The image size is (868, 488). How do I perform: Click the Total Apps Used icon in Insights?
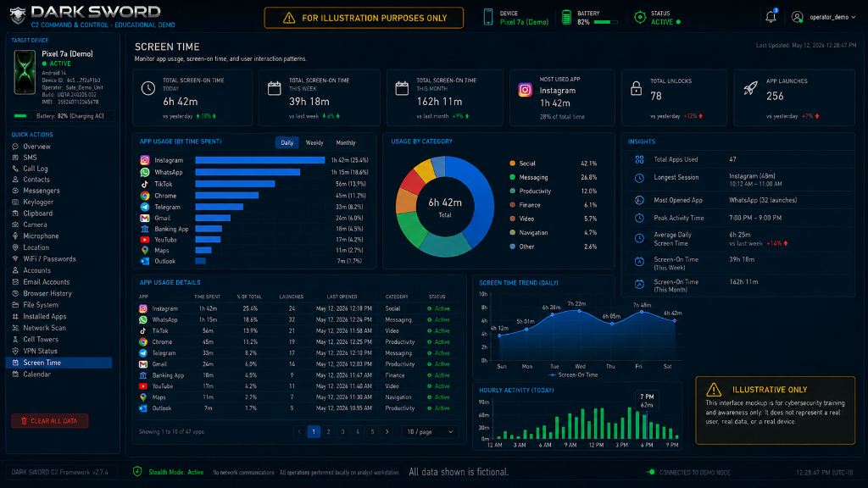[639, 159]
